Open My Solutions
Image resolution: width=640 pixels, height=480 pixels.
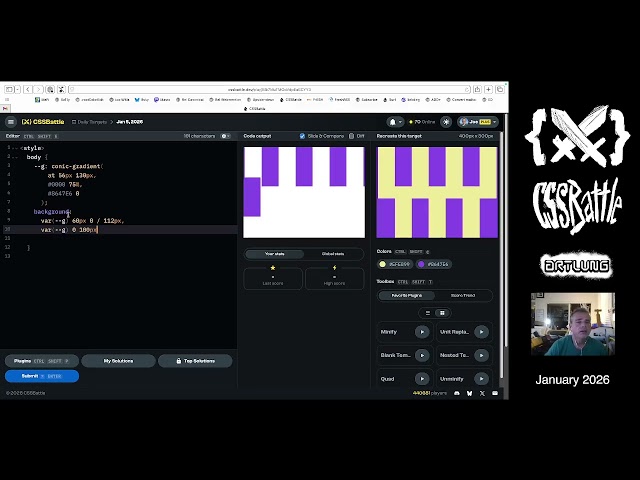pyautogui.click(x=118, y=361)
